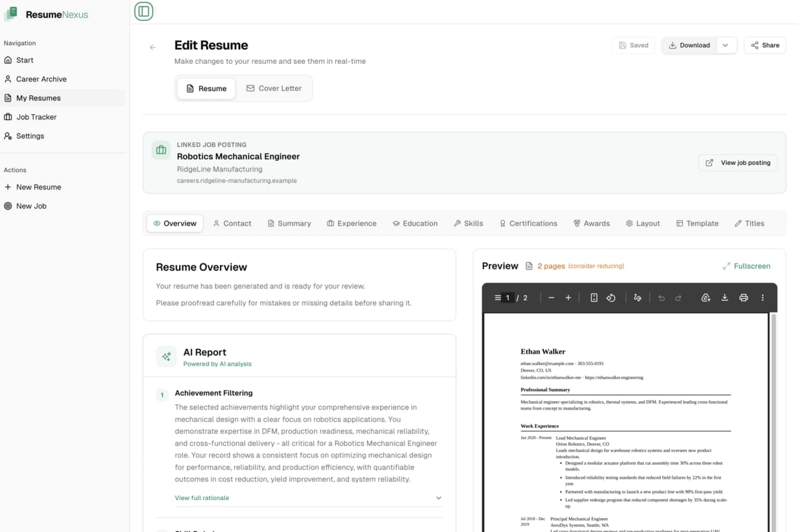Screen dimensions: 798x532
Task: Click the View job posting button
Action: click(x=737, y=162)
